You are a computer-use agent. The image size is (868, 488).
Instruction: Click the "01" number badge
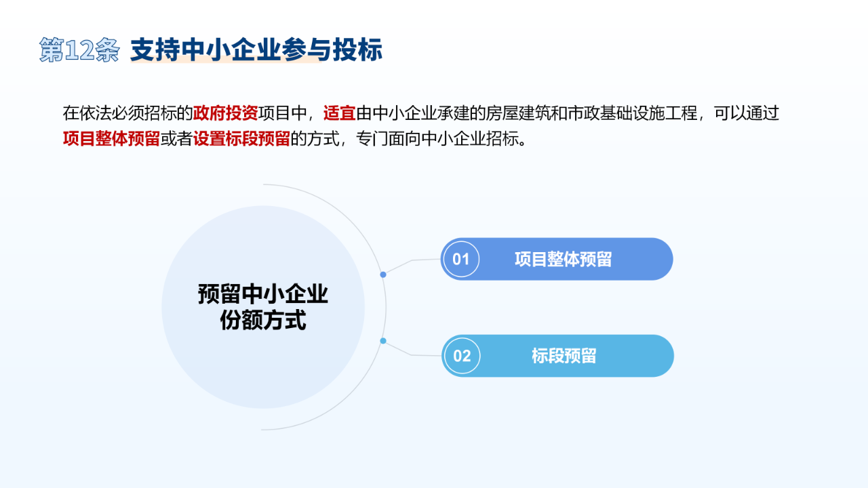(x=461, y=259)
